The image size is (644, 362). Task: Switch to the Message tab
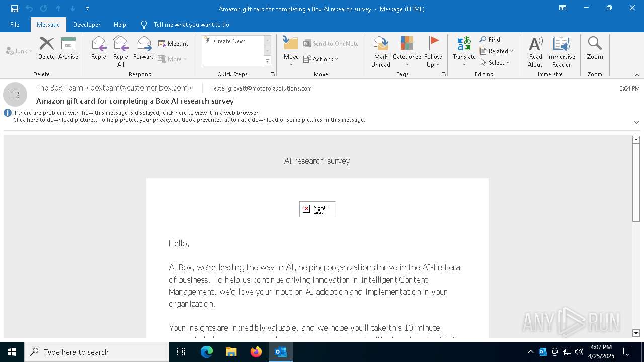pos(48,25)
